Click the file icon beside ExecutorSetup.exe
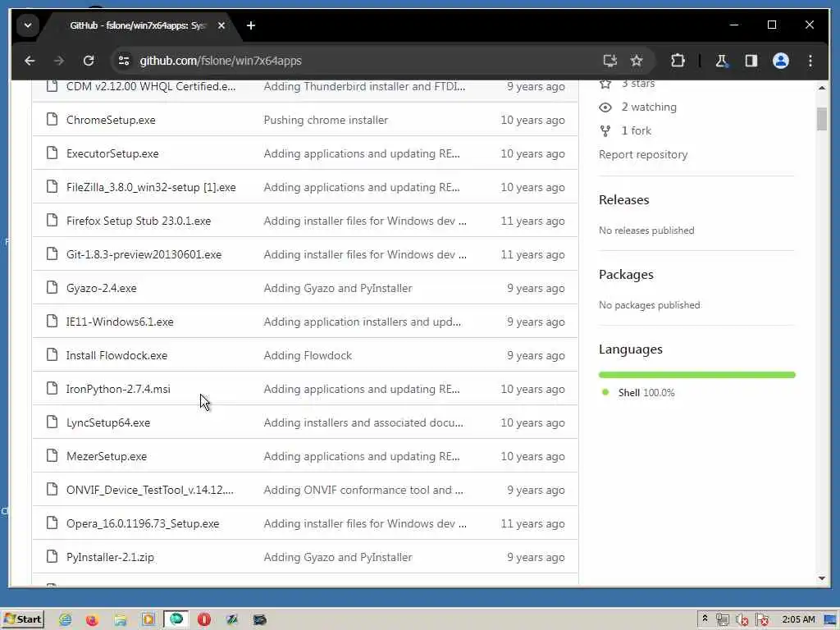The height and width of the screenshot is (630, 840). click(52, 153)
